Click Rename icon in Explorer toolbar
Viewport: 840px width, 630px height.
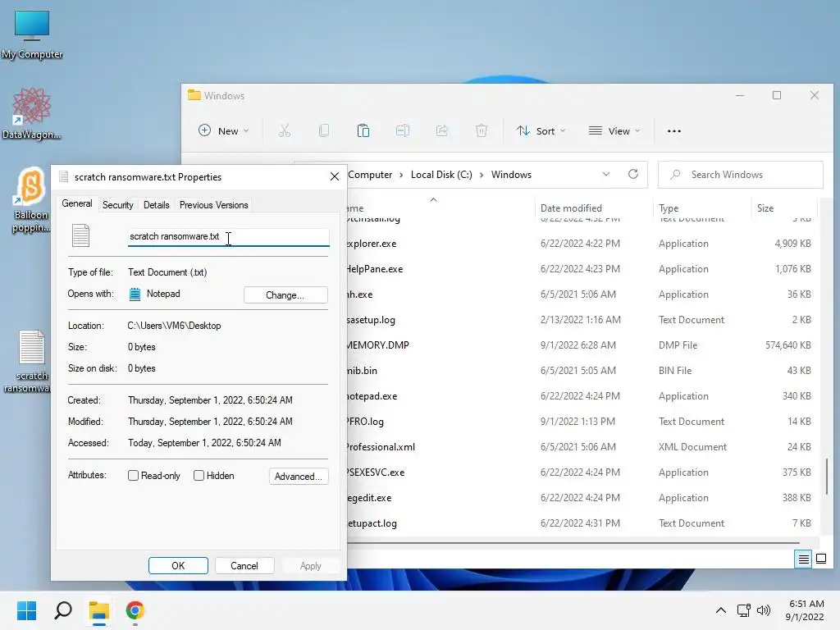(x=402, y=130)
